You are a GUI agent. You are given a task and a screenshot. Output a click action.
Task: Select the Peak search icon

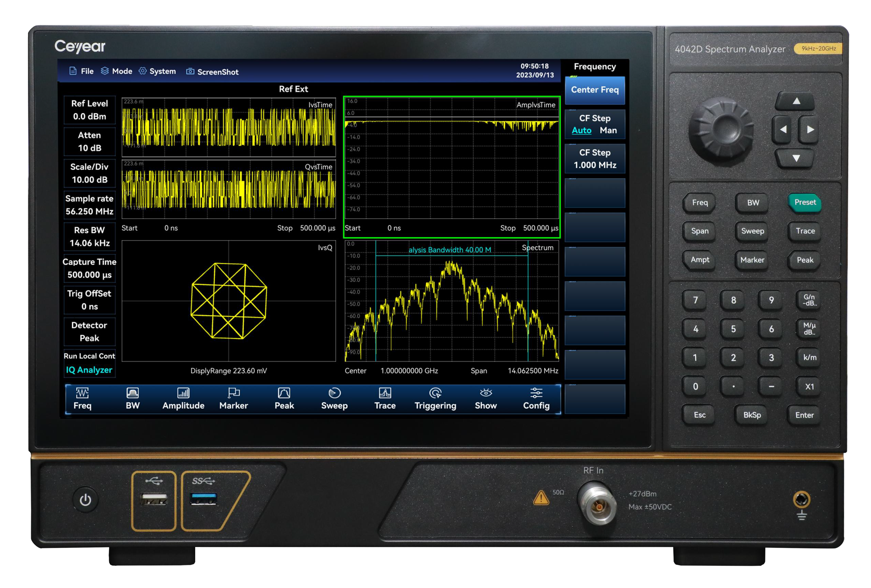[284, 393]
